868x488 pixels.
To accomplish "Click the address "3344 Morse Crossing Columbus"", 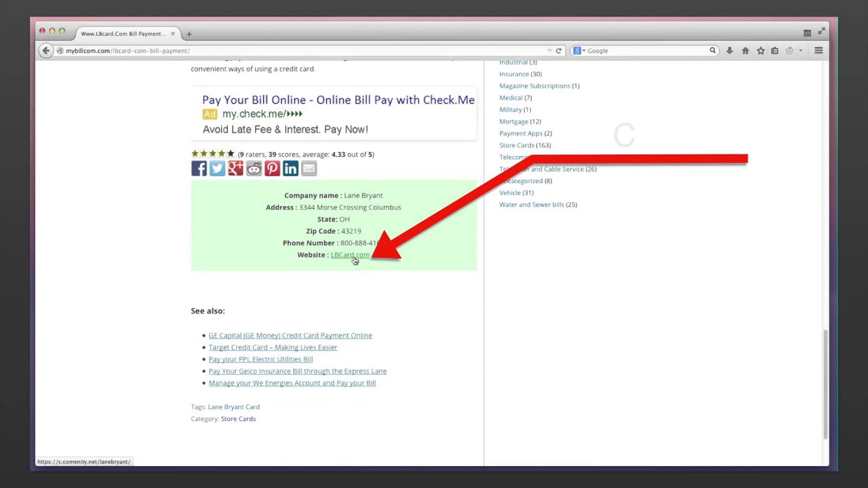I will click(x=350, y=207).
